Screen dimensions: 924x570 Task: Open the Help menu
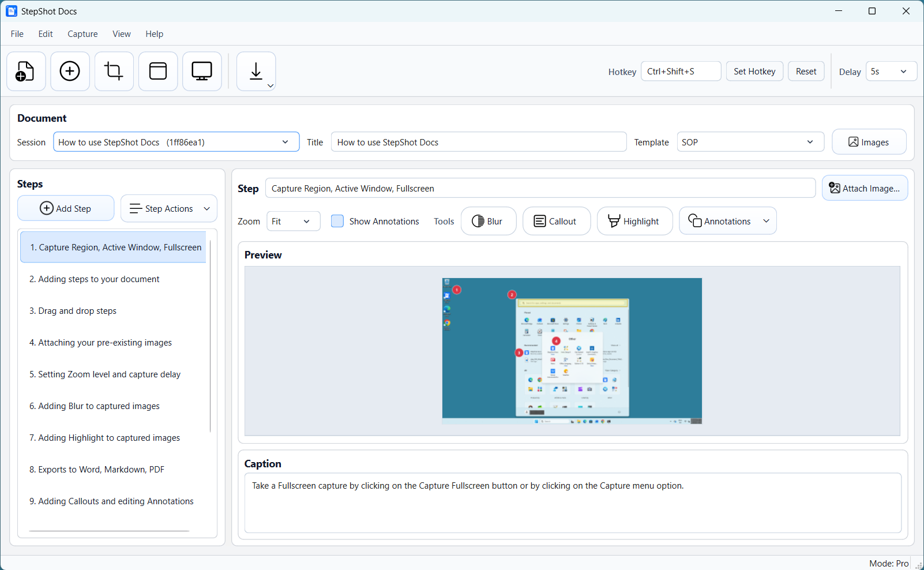[x=154, y=34]
